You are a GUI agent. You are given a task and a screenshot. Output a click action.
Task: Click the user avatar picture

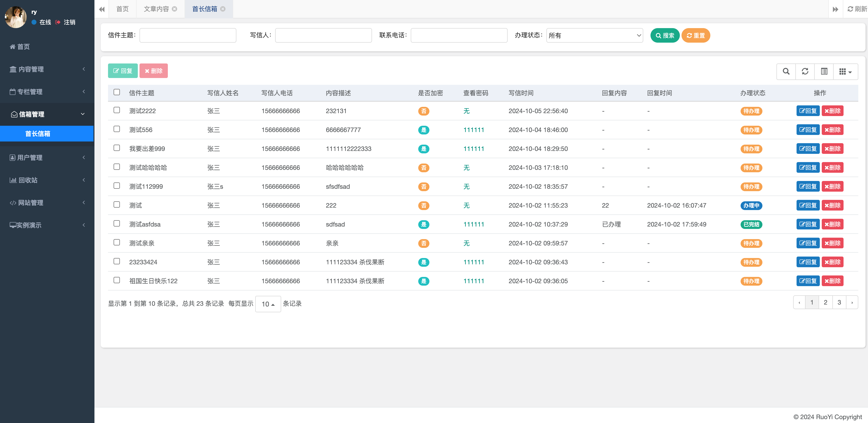pos(15,17)
